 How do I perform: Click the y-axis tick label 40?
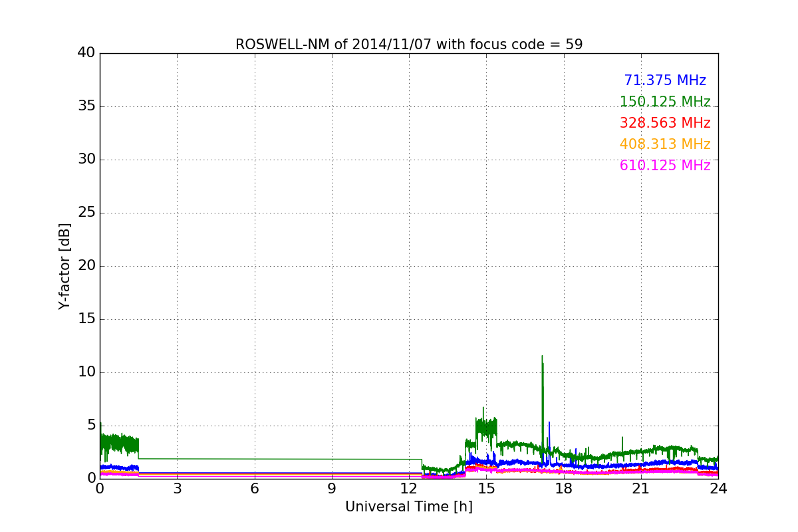86,53
